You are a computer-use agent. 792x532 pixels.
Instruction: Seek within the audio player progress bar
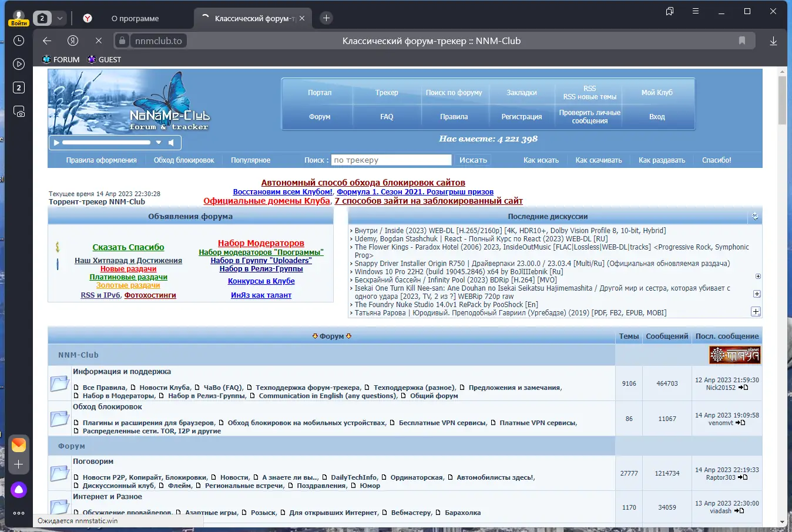pyautogui.click(x=106, y=143)
